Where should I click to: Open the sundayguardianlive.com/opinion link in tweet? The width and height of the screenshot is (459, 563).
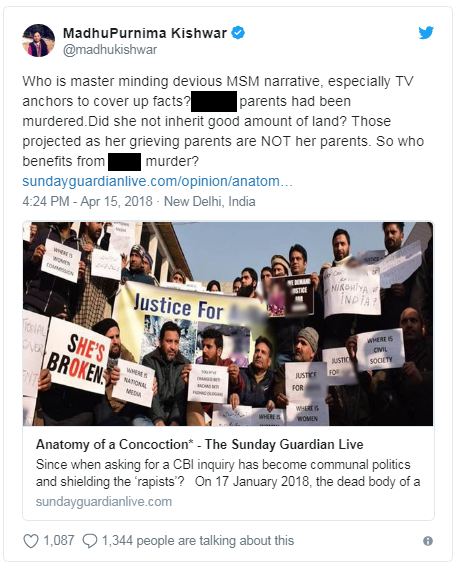coord(157,181)
